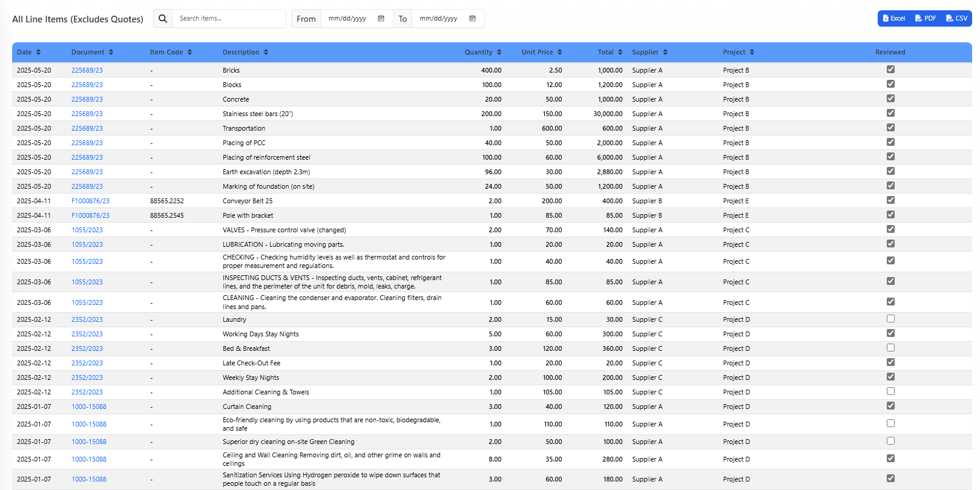Click the All Line Items (Excludes Quotes) heading
Image resolution: width=980 pixels, height=490 pixels.
[77, 19]
